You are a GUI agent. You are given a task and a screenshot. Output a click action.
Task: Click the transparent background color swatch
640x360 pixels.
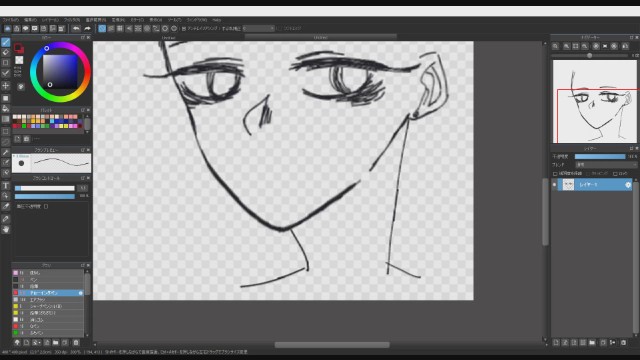click(19, 60)
